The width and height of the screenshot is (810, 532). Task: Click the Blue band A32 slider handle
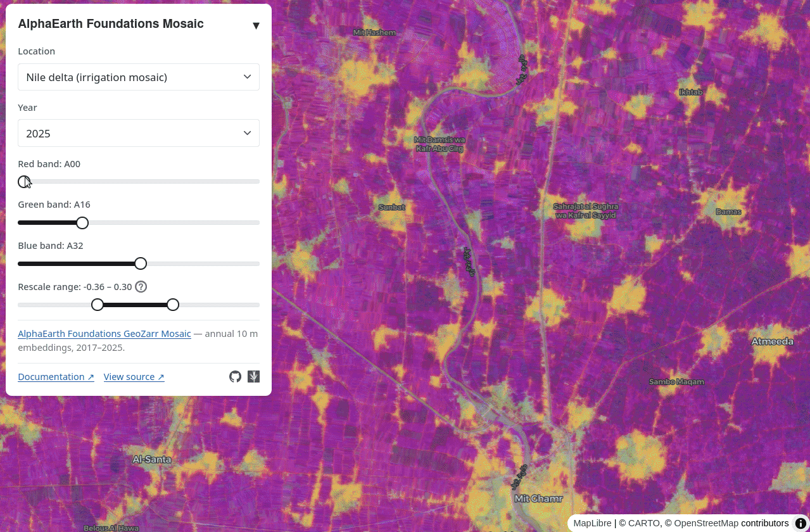141,263
